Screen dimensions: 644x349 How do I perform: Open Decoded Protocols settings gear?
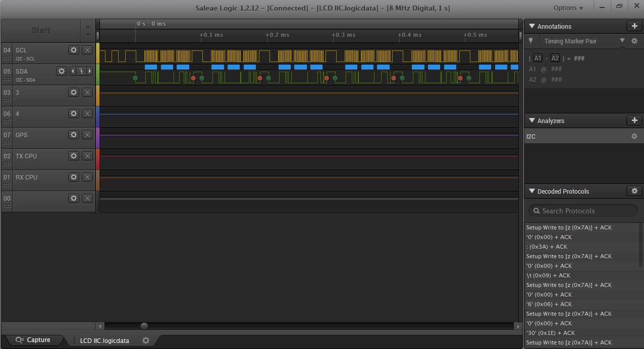(x=634, y=191)
